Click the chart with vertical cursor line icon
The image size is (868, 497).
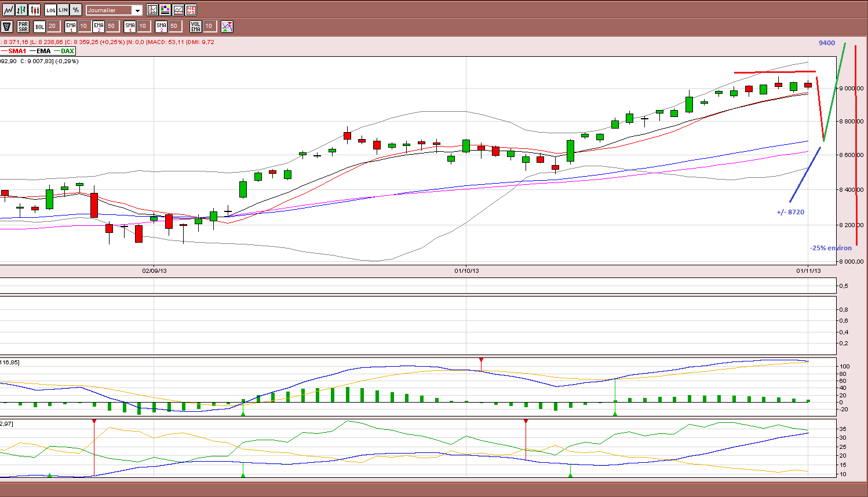click(152, 10)
